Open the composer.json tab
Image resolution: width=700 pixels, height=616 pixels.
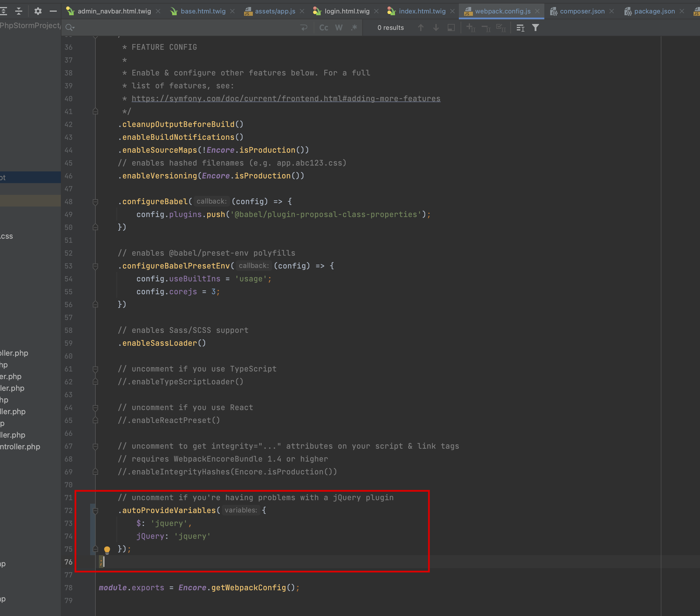(582, 11)
